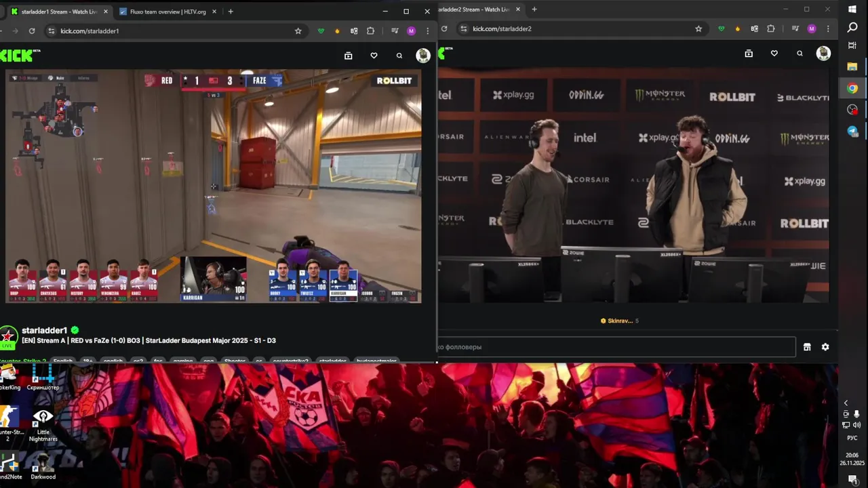Open Kick browse icon in starladder1 window

349,56
